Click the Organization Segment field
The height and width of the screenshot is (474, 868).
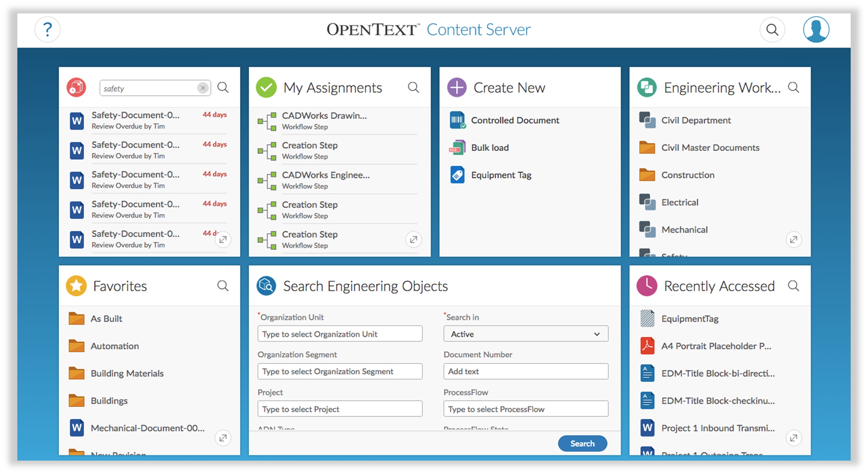click(x=340, y=371)
